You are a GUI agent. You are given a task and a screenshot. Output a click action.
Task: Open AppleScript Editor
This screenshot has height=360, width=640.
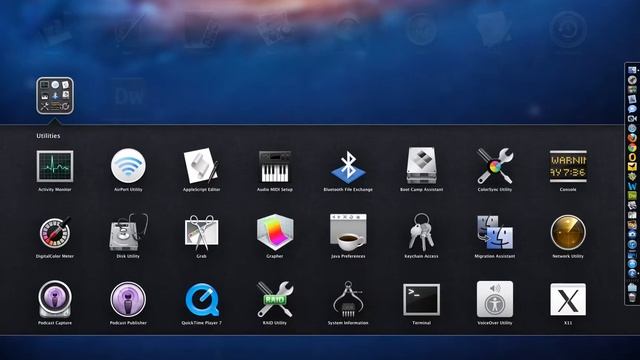pyautogui.click(x=201, y=166)
